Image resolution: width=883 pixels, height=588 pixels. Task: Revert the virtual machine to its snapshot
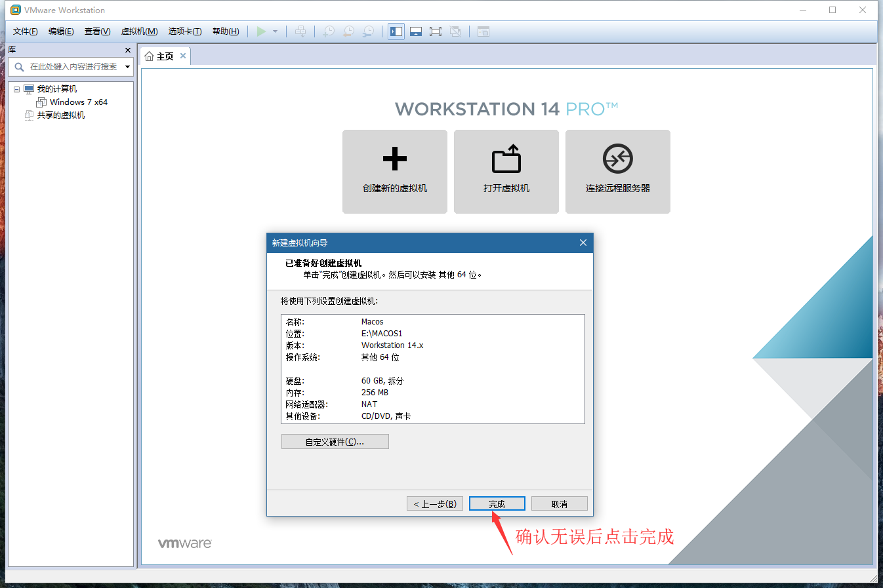tap(348, 31)
